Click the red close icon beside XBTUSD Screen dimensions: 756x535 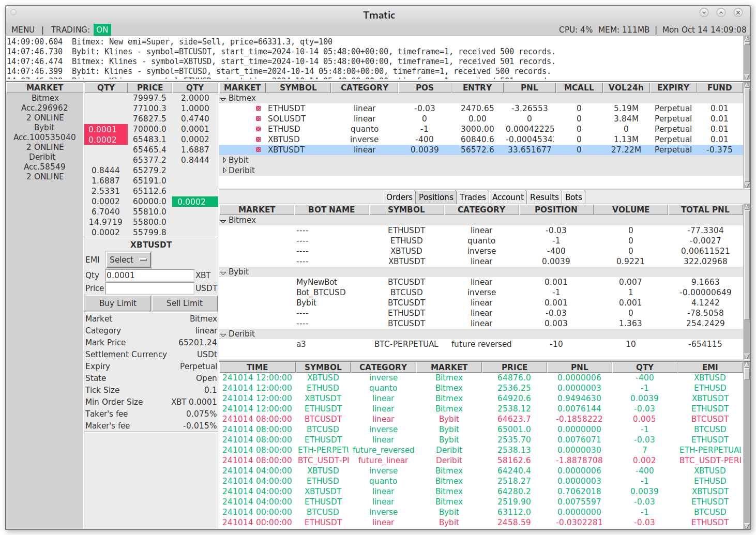(x=258, y=140)
